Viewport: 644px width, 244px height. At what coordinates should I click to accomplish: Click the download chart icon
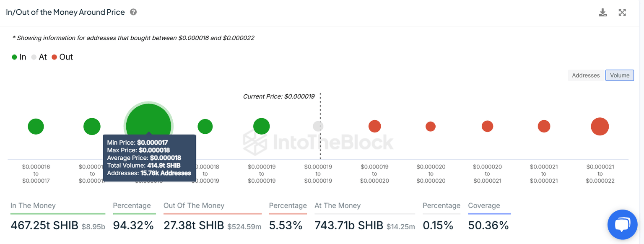[x=602, y=13]
